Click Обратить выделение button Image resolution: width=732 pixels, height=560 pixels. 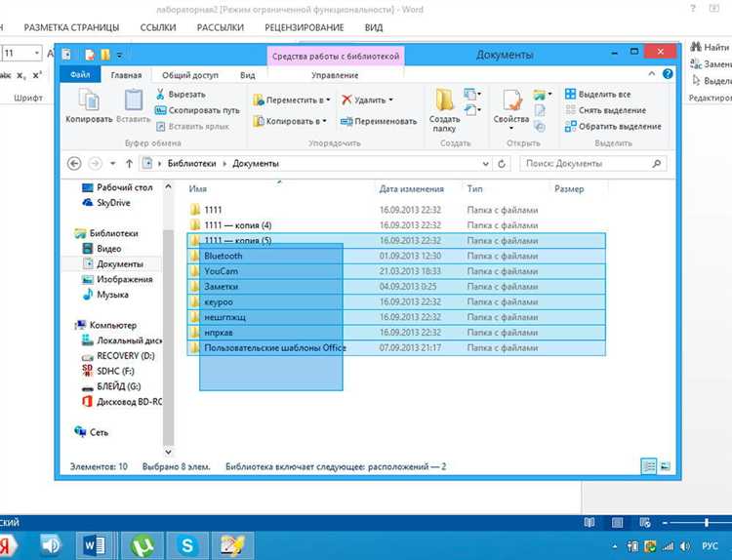(x=613, y=127)
